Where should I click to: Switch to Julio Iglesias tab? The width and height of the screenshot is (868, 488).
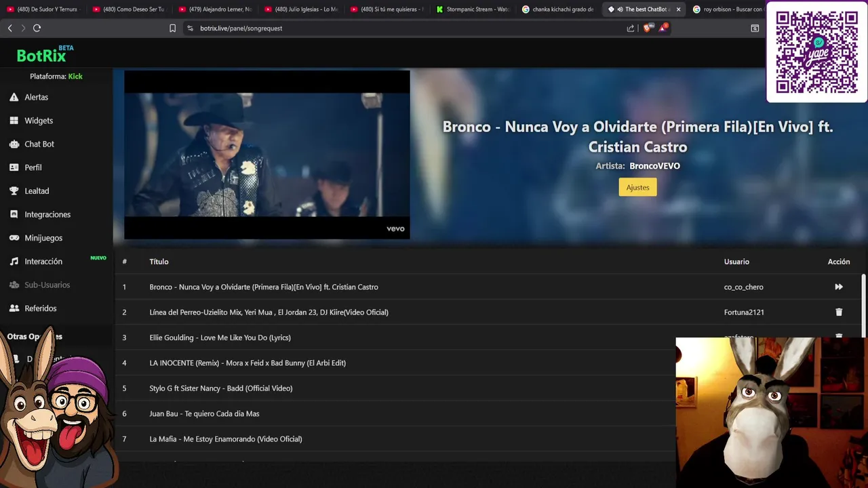(x=301, y=9)
